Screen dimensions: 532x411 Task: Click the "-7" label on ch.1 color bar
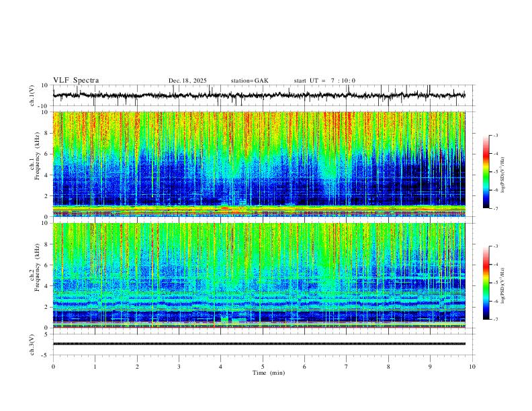(x=496, y=208)
